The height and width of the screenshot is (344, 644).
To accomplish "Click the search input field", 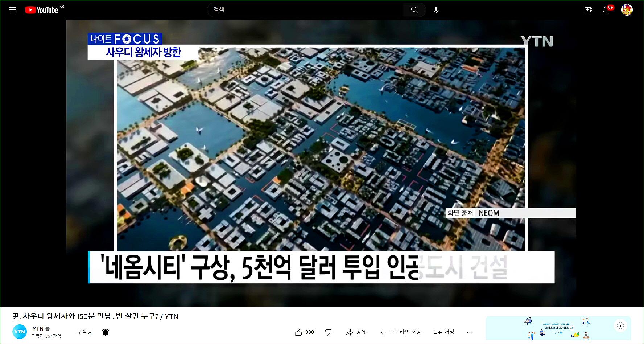I will (x=305, y=10).
